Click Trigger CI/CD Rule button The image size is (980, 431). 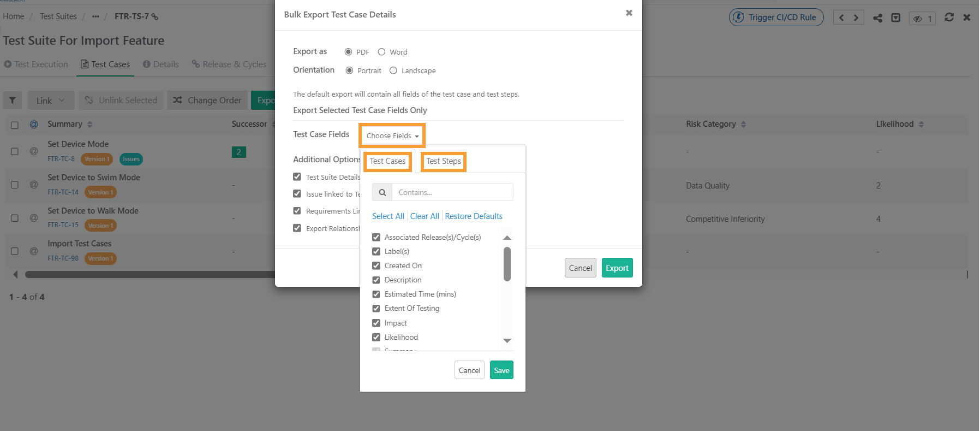point(776,17)
